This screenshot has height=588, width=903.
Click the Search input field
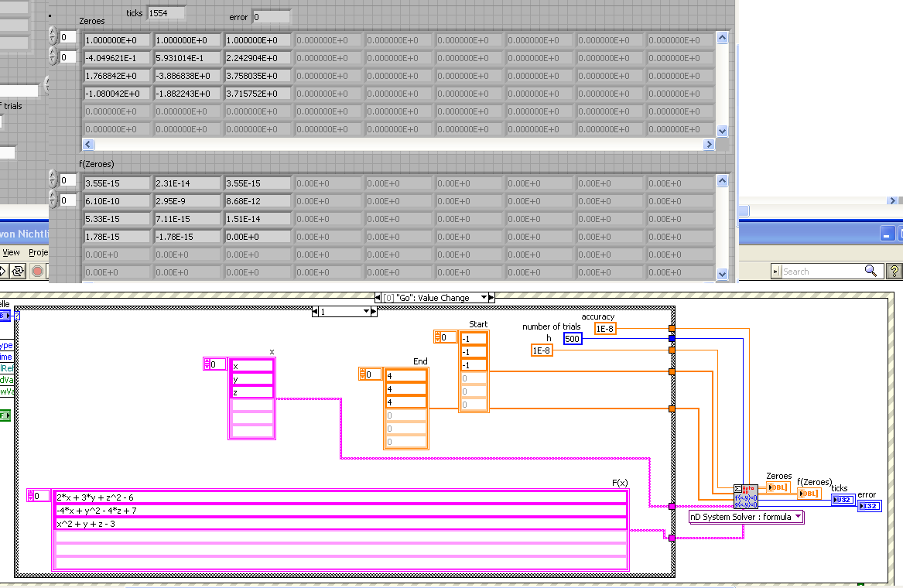pyautogui.click(x=823, y=272)
